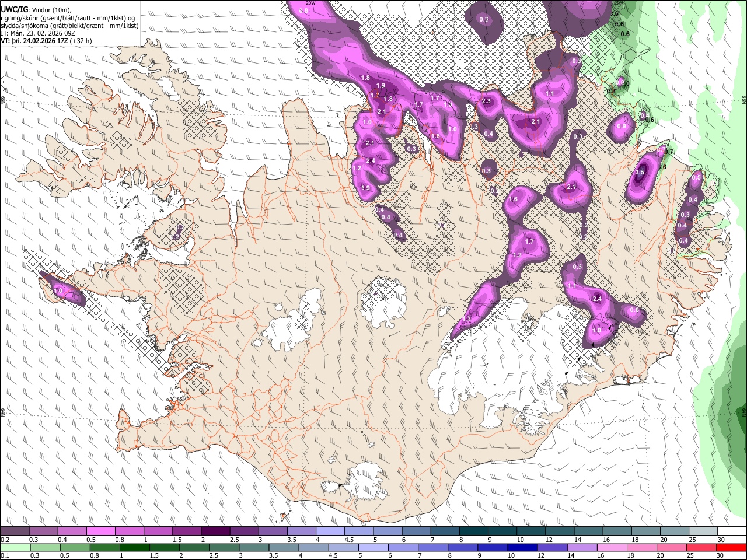Image resolution: width=747 pixels, height=560 pixels.
Task: Pick the pink rain legend swatch between 18 and 20
Action: (x=641, y=547)
